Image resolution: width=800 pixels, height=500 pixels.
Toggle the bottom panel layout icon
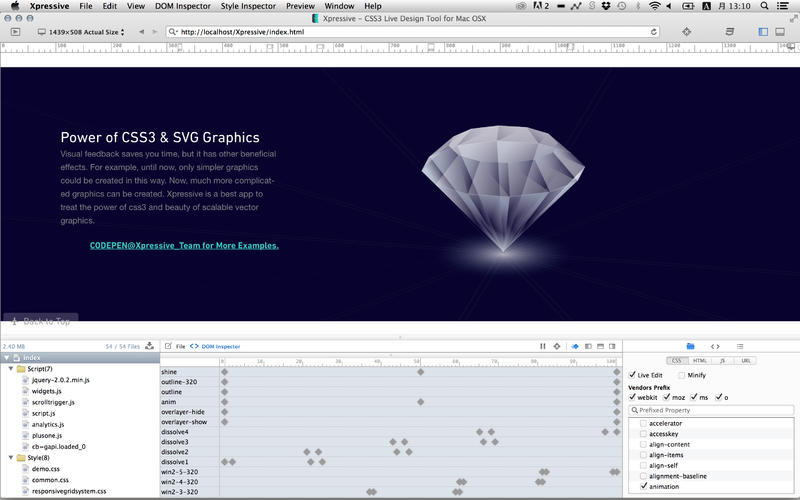coord(780,32)
